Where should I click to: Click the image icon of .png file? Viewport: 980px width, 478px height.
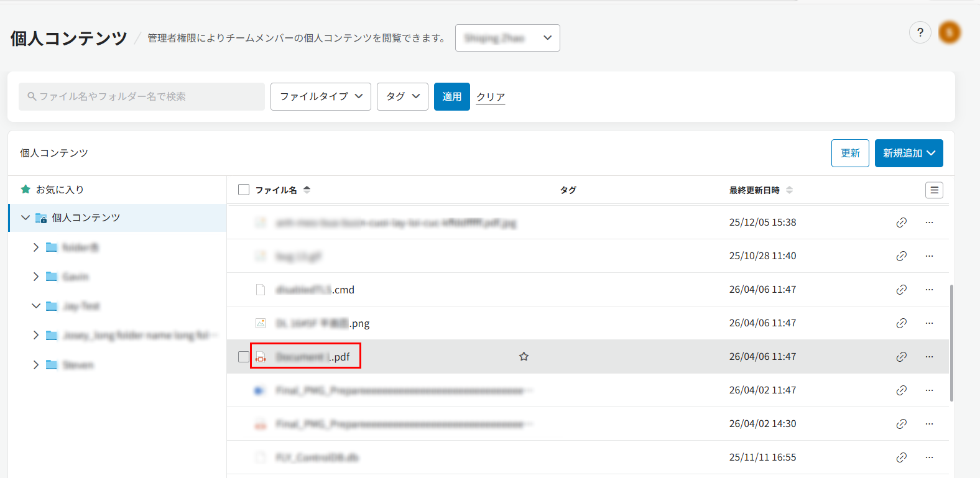261,323
